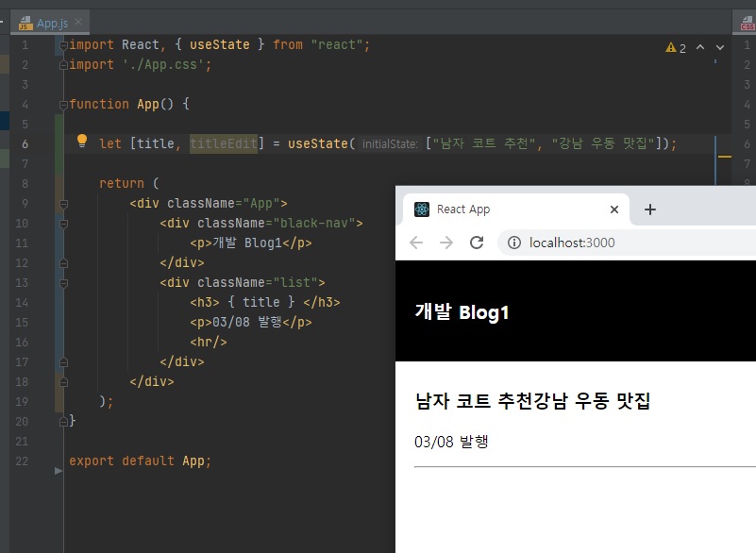This screenshot has width=756, height=553.
Task: Click the export default App statement
Action: 140,461
